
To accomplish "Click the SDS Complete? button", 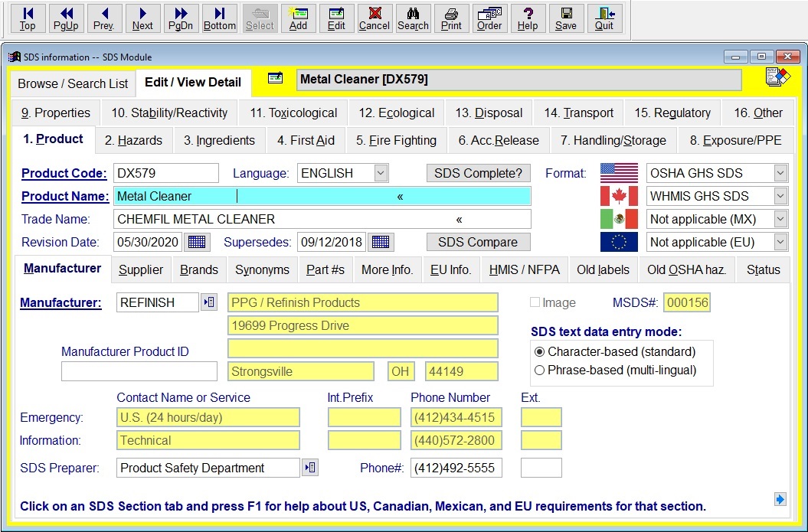I will [x=478, y=173].
